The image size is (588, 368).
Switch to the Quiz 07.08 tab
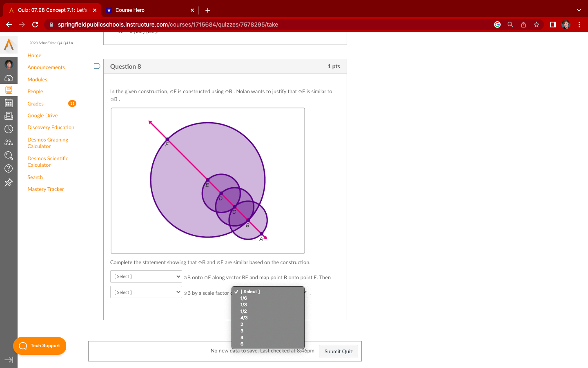52,10
